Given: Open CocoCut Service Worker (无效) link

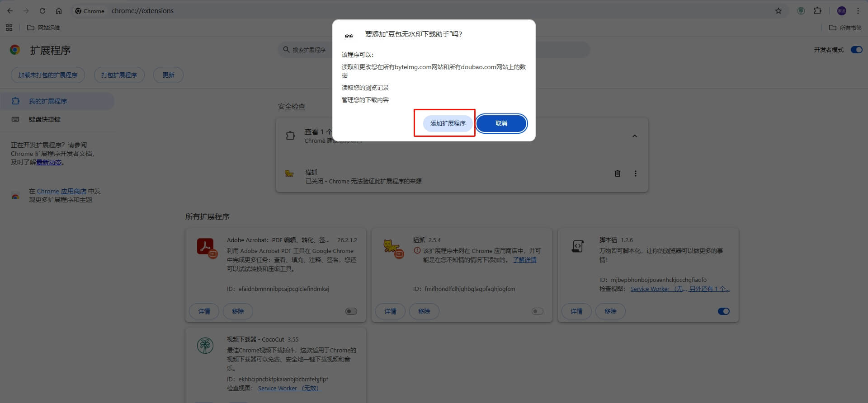Looking at the screenshot, I should pyautogui.click(x=290, y=388).
